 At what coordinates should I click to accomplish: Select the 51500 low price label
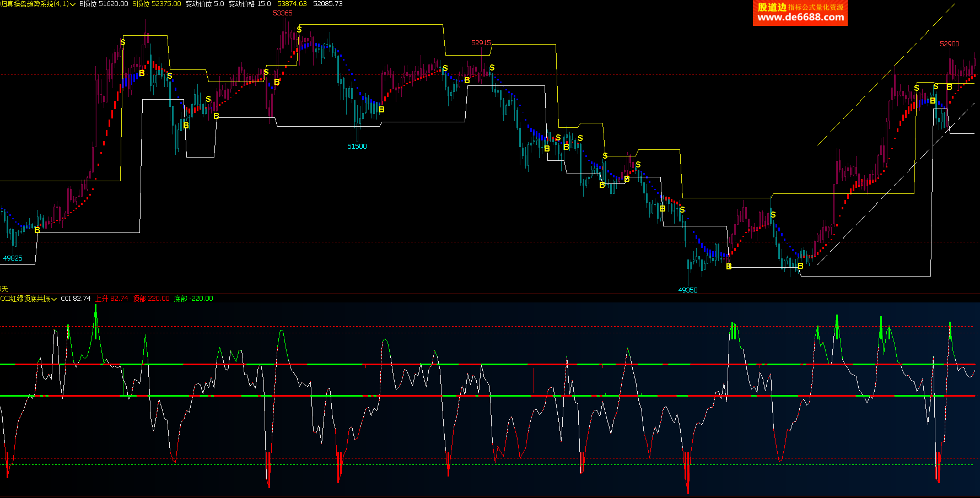tap(357, 147)
